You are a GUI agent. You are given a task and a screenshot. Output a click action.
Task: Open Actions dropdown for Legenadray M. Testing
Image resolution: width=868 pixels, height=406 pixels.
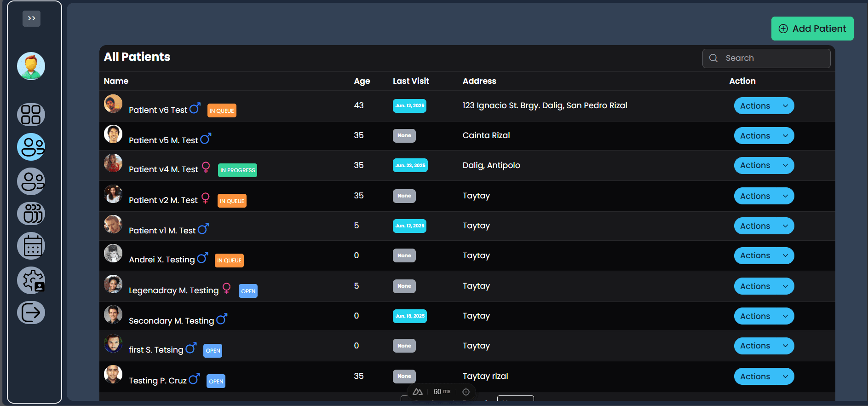(764, 286)
